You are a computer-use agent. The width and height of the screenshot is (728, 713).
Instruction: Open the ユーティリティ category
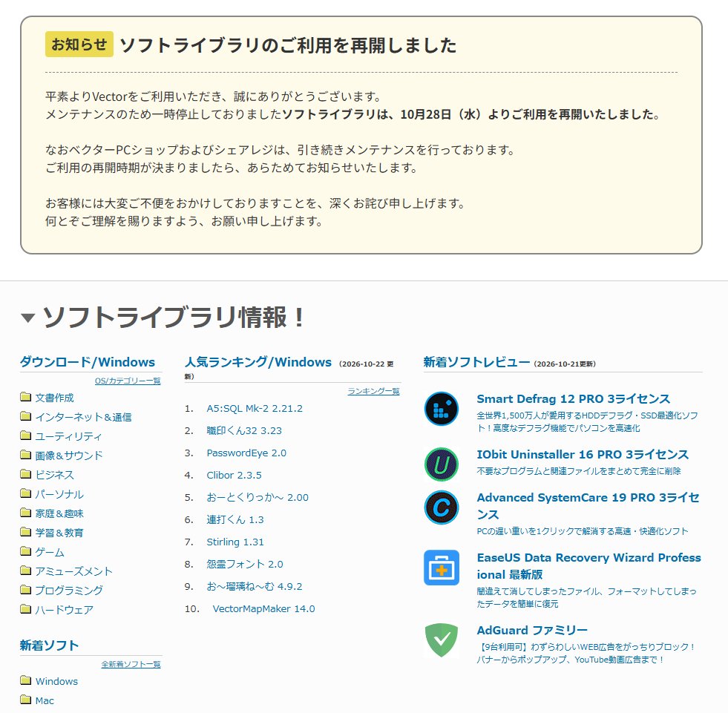68,436
